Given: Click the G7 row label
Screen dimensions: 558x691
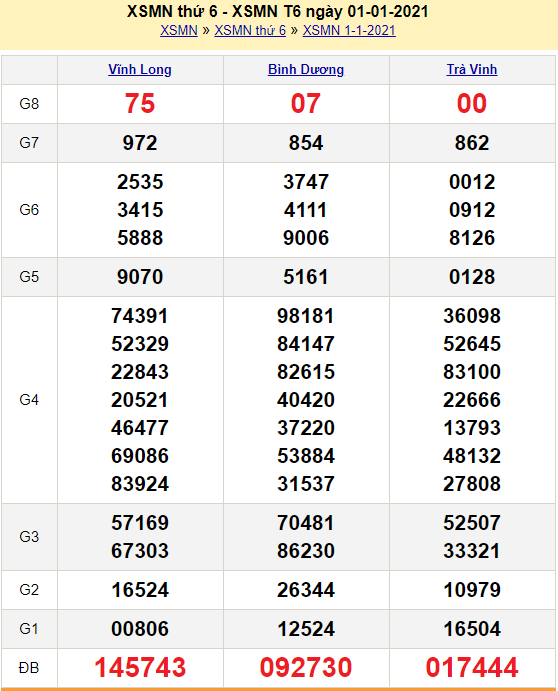Looking at the screenshot, I should click(29, 143).
